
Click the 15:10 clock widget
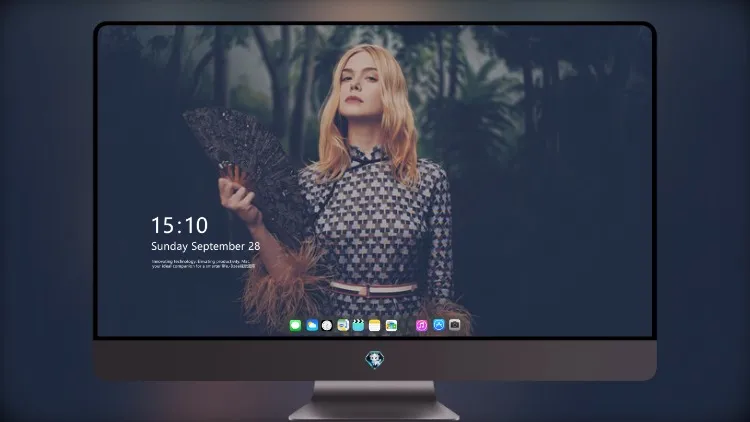[179, 225]
